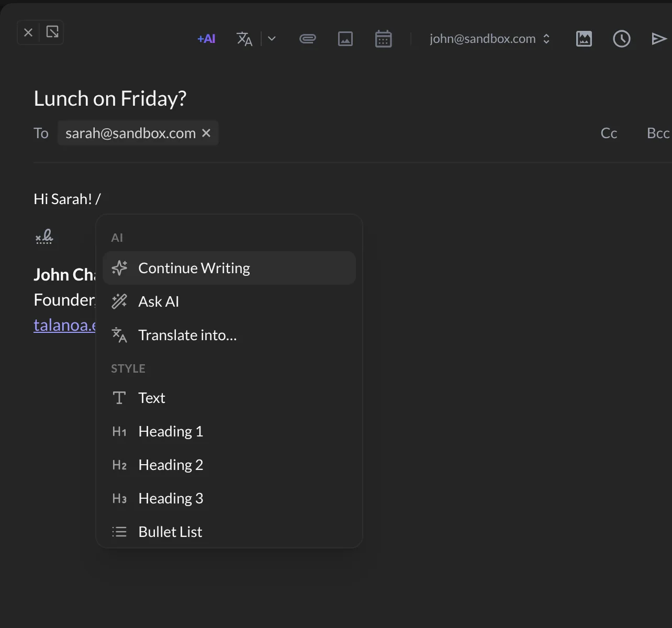Send the email with the arrow icon
This screenshot has height=628, width=672.
659,39
